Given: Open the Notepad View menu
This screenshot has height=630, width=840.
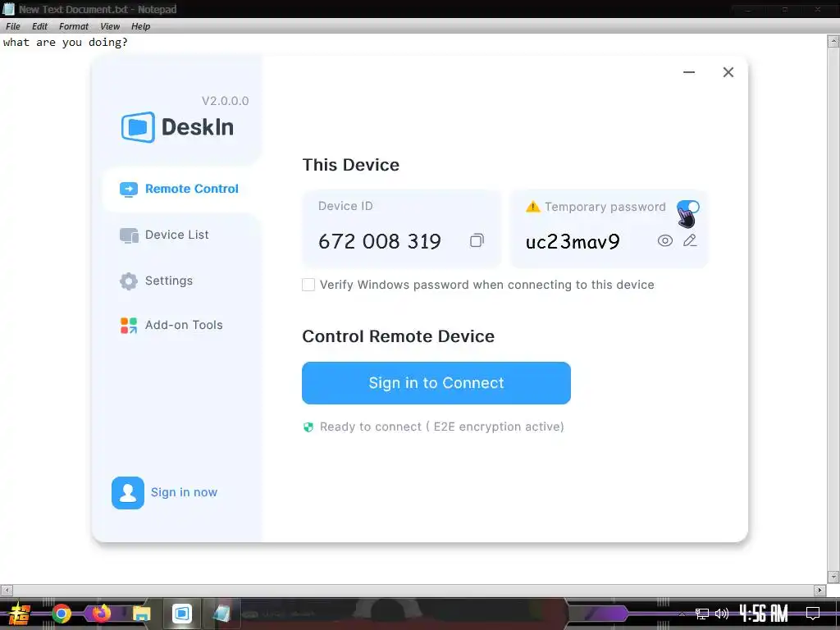Looking at the screenshot, I should coord(110,26).
